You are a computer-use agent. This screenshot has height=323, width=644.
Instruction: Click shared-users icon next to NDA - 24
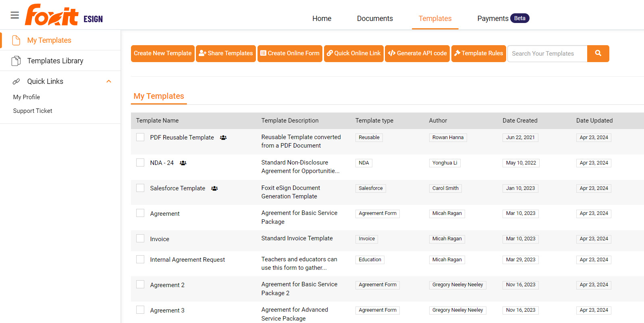click(183, 163)
